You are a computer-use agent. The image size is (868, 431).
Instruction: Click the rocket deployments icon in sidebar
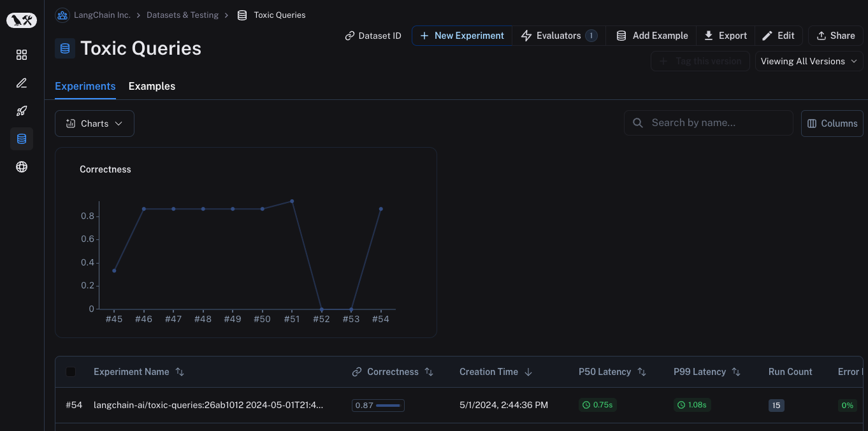pos(22,111)
